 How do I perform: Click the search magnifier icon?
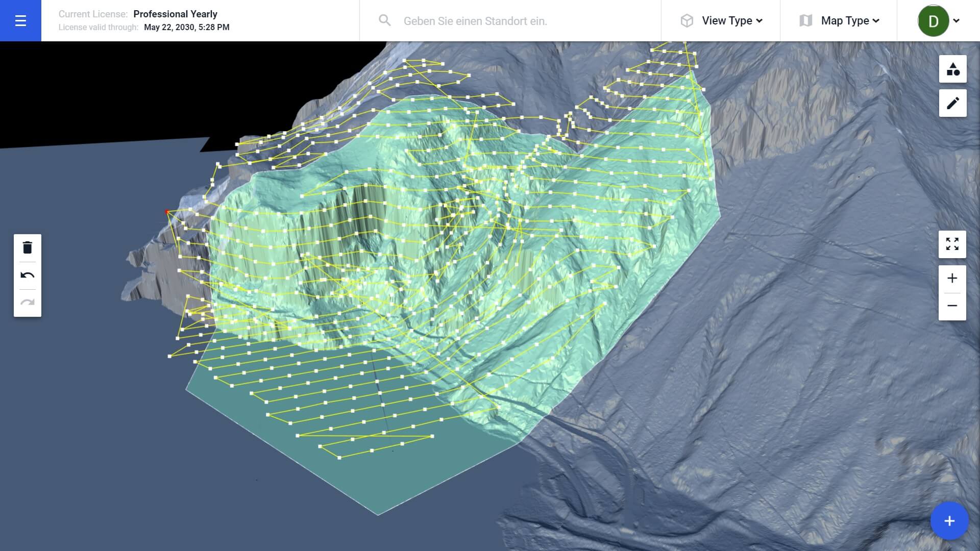tap(384, 20)
